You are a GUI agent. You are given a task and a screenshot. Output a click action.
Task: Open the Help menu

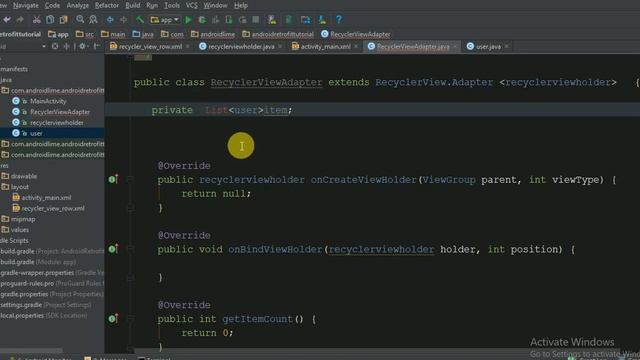coord(241,6)
